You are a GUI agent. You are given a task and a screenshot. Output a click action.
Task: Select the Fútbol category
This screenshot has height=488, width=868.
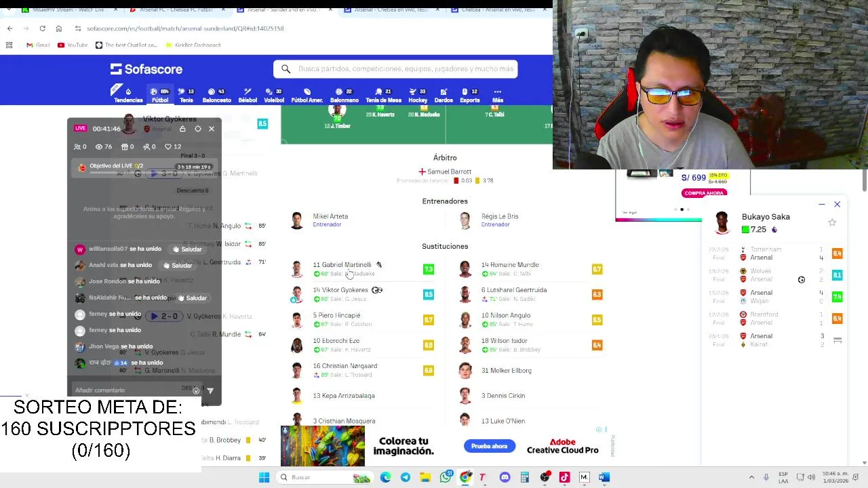coord(160,95)
